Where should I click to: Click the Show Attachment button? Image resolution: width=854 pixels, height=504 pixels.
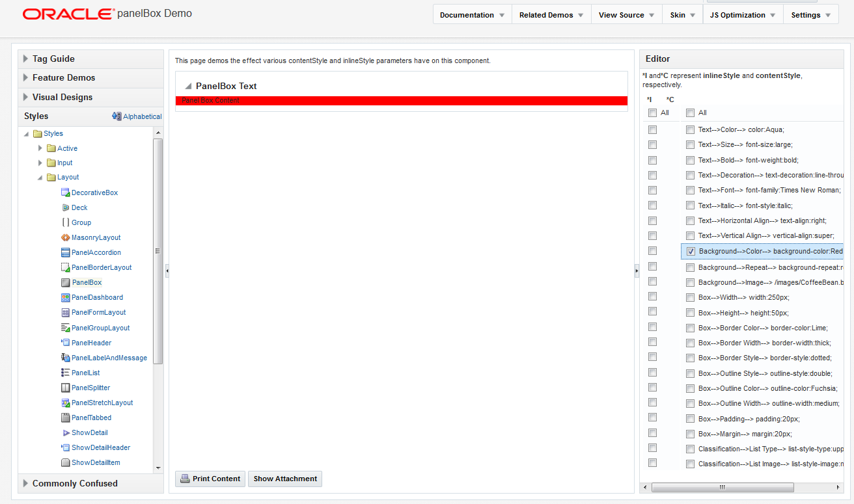(285, 479)
